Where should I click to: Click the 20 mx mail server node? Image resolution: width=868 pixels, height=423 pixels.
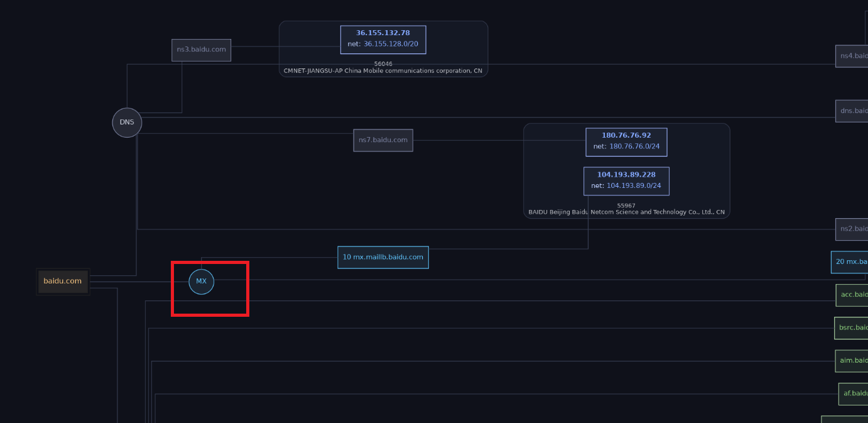(850, 261)
